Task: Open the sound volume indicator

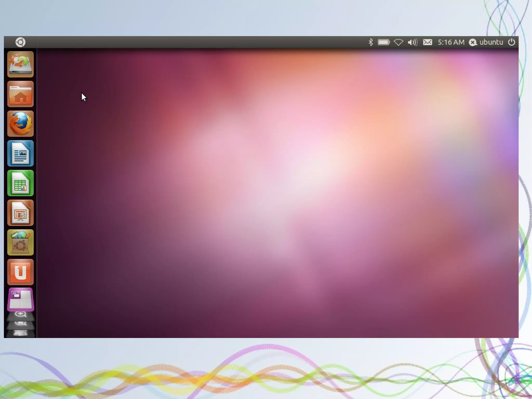Action: [413, 42]
